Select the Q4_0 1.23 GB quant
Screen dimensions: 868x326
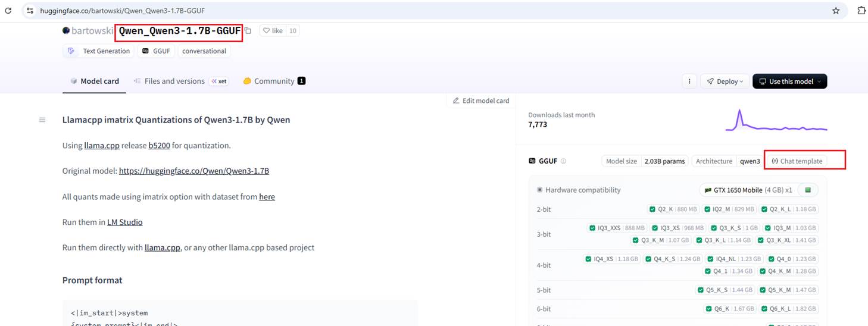[x=792, y=259]
